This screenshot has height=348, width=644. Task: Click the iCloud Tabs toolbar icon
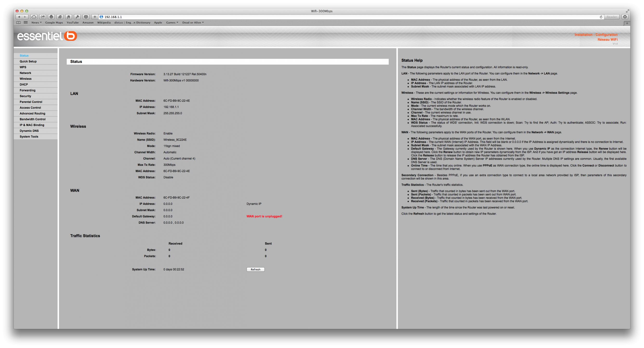[x=34, y=17]
